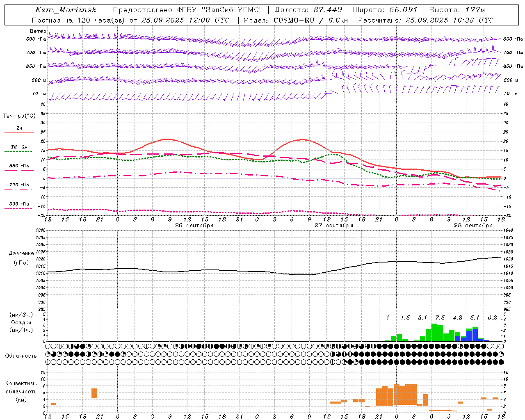Click the precipitation total '3.1'

(x=422, y=318)
